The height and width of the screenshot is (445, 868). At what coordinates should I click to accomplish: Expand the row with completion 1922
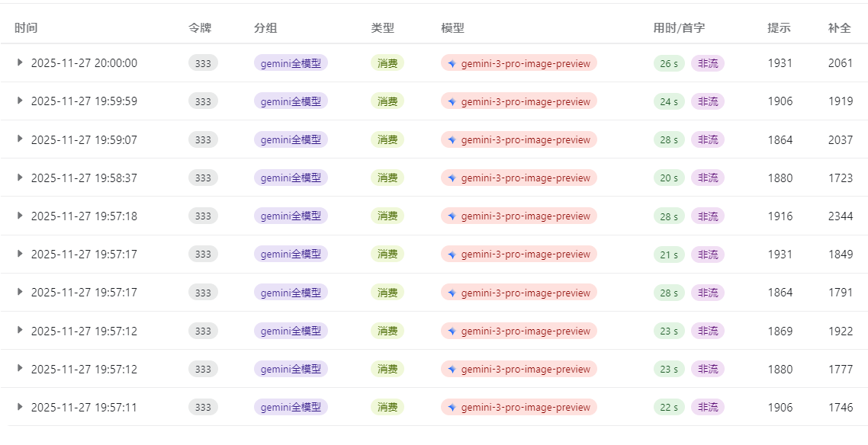20,330
